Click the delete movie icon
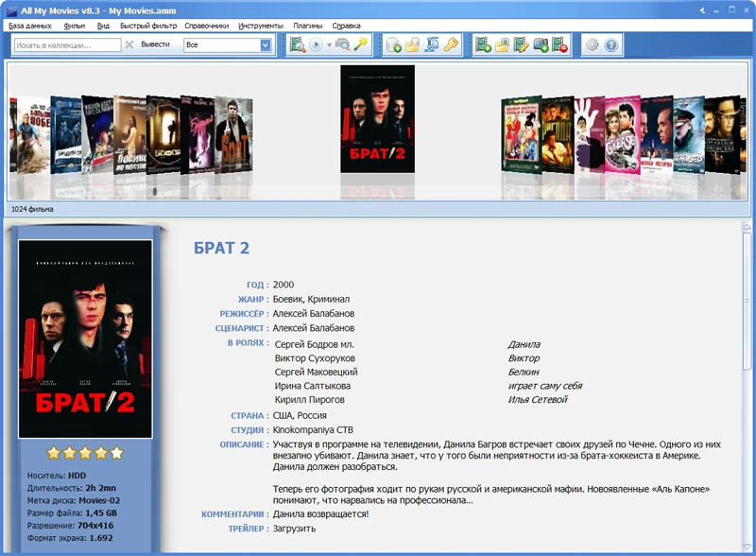 pos(559,44)
